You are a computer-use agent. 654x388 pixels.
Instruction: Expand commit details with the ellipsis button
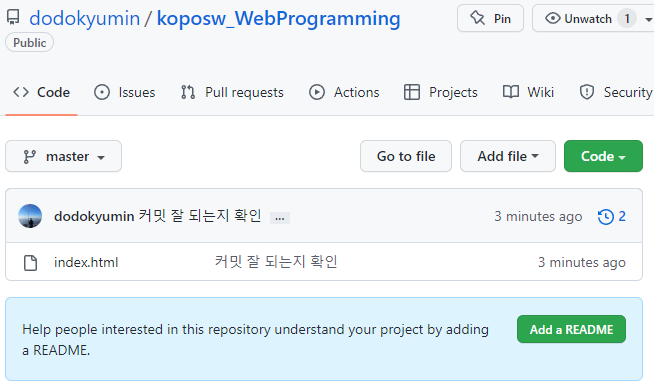pos(280,218)
